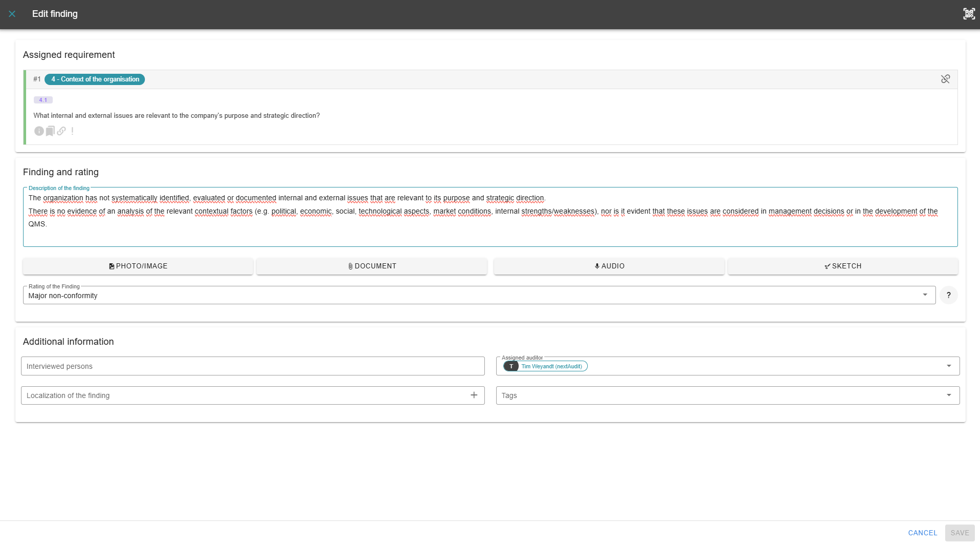This screenshot has width=980, height=544.
Task: Add a sketch to the finding
Action: (843, 266)
